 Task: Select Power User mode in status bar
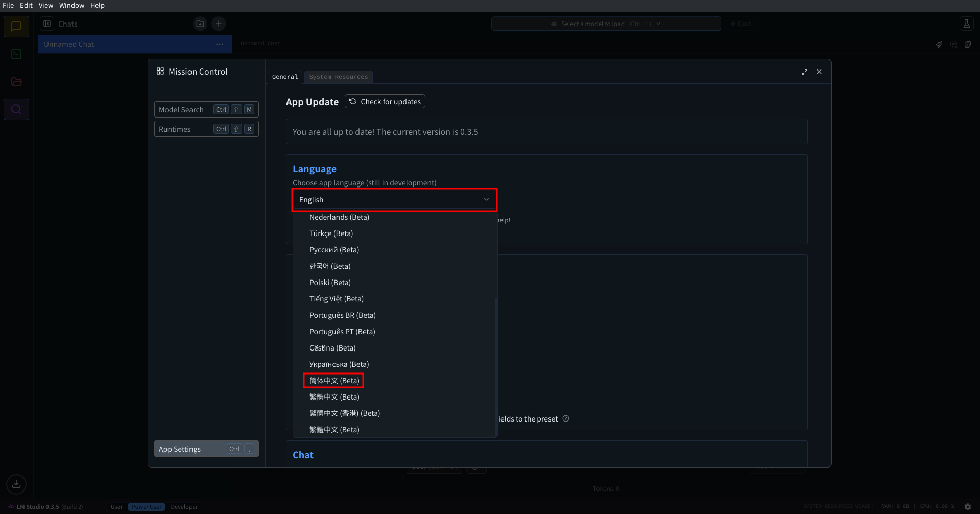(147, 507)
